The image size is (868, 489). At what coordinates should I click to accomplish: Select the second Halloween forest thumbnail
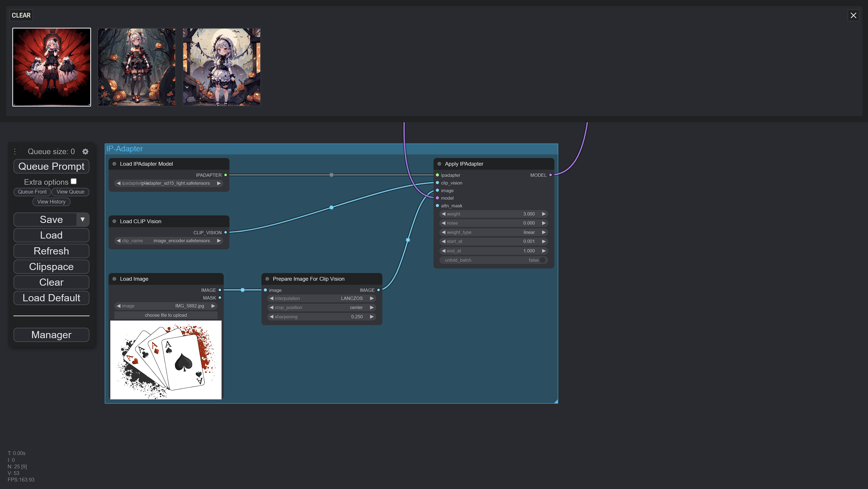[136, 67]
